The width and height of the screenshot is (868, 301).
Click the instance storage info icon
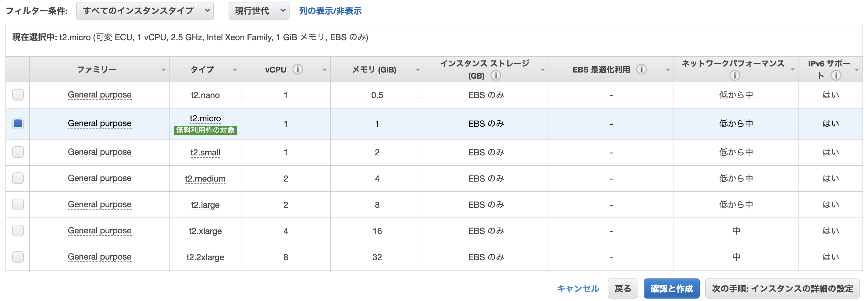point(495,76)
